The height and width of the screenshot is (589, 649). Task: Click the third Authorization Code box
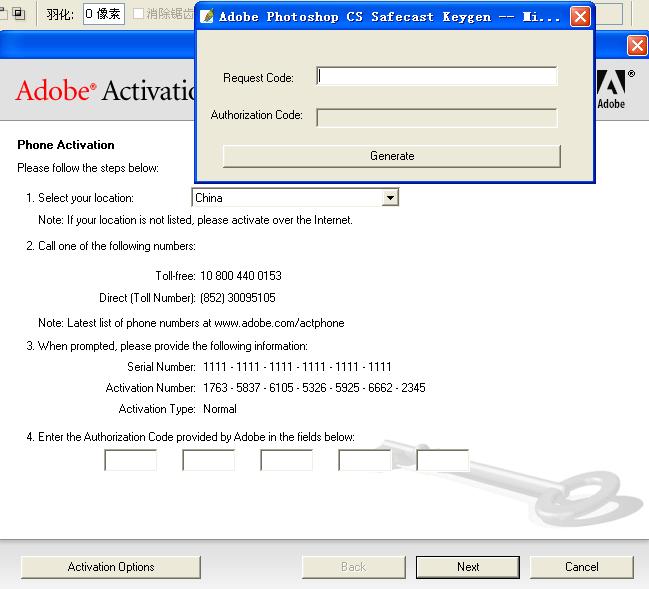point(286,460)
